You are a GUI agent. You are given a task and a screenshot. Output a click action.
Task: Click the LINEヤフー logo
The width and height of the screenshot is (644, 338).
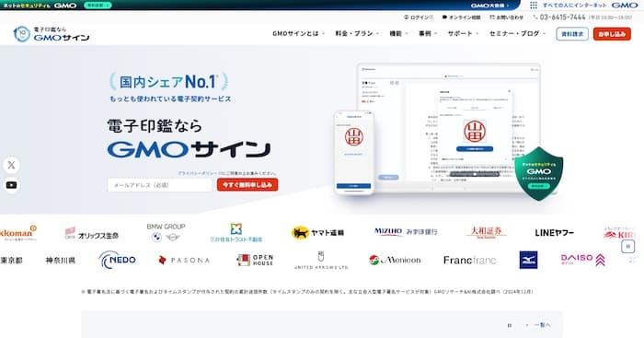click(554, 233)
